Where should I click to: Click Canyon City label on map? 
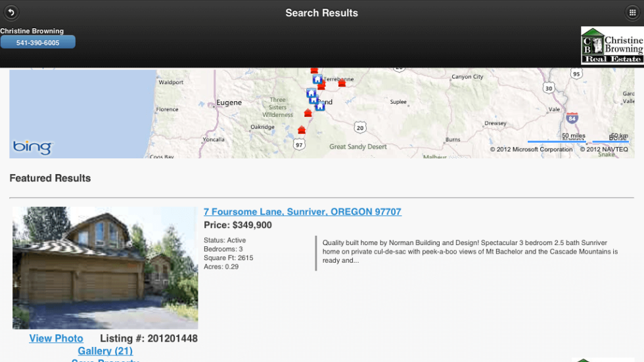(467, 76)
